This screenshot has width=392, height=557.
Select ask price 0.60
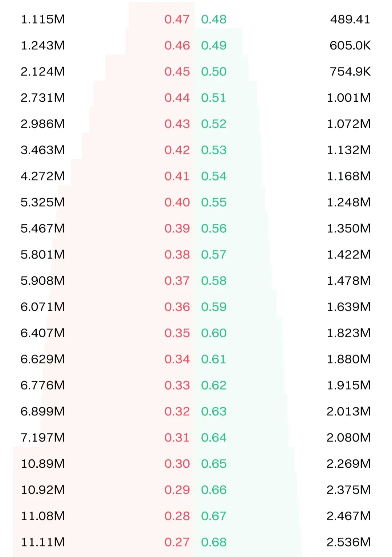[x=214, y=333]
